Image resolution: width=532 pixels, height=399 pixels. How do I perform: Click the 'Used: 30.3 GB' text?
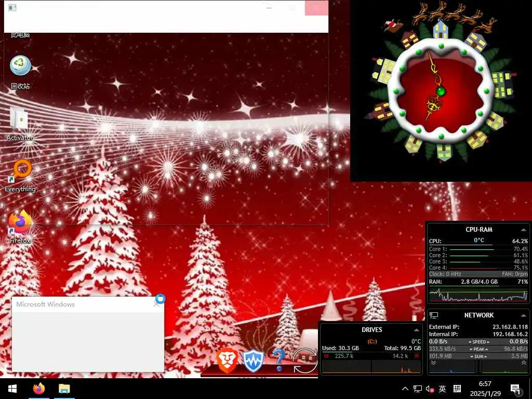click(x=340, y=348)
